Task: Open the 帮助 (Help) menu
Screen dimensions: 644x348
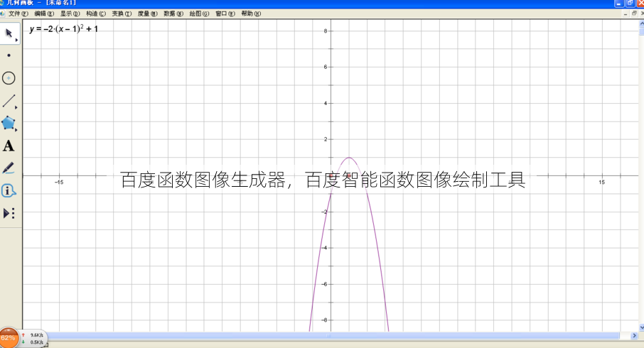Action: tap(251, 13)
